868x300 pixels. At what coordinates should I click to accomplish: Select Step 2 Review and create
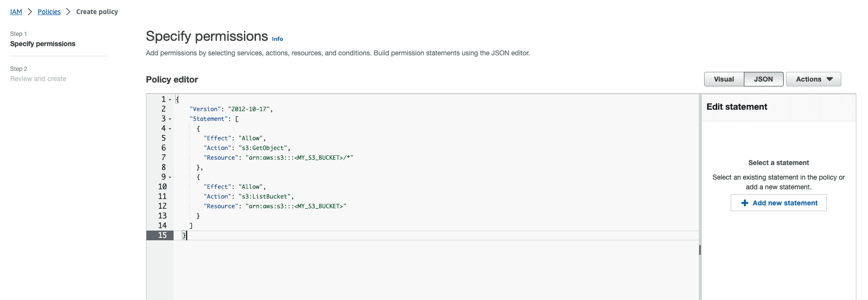click(38, 79)
